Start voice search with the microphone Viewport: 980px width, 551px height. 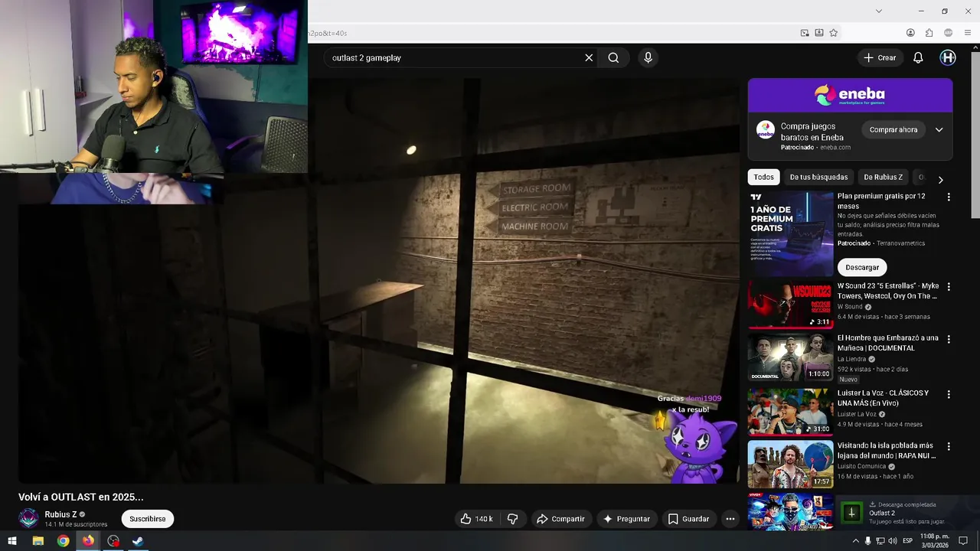pos(648,57)
